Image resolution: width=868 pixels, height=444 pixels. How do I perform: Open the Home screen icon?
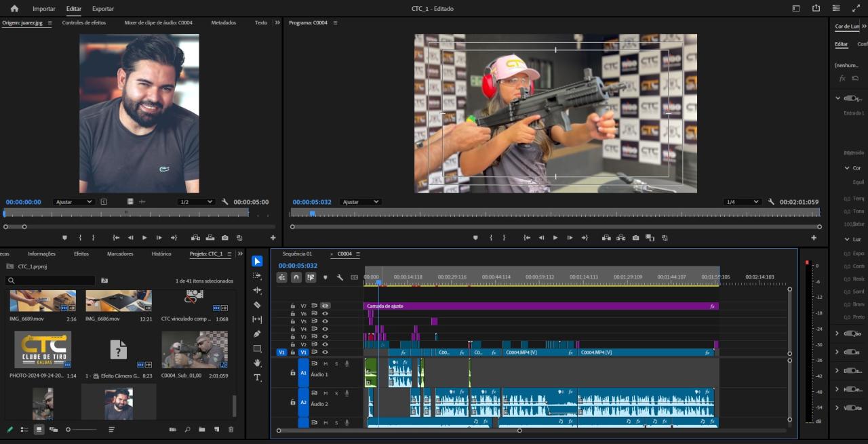14,9
